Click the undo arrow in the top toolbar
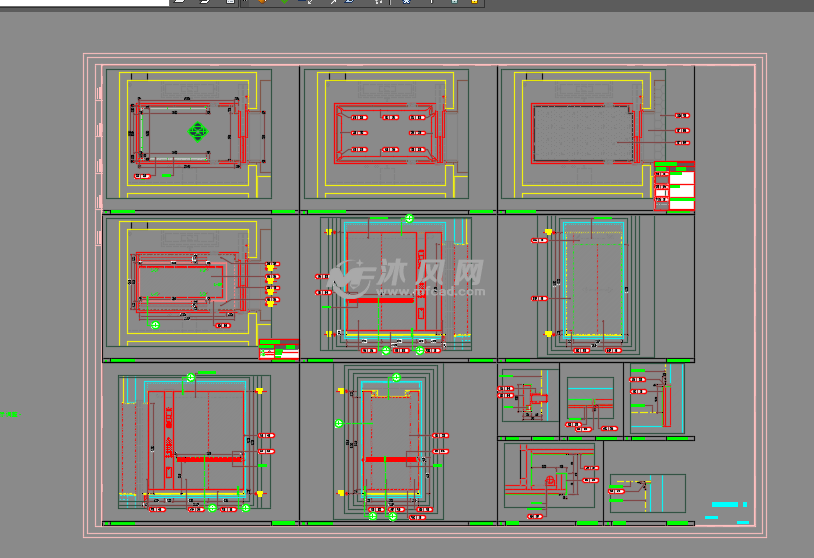The width and height of the screenshot is (814, 558). (x=180, y=3)
